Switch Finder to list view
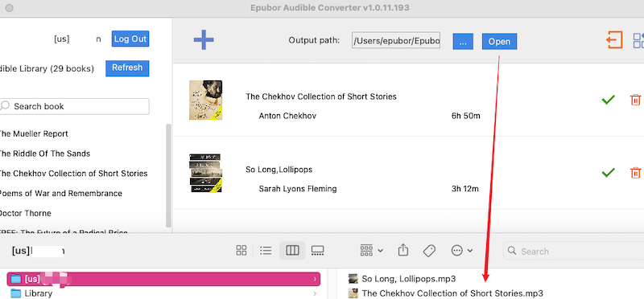 coord(266,251)
